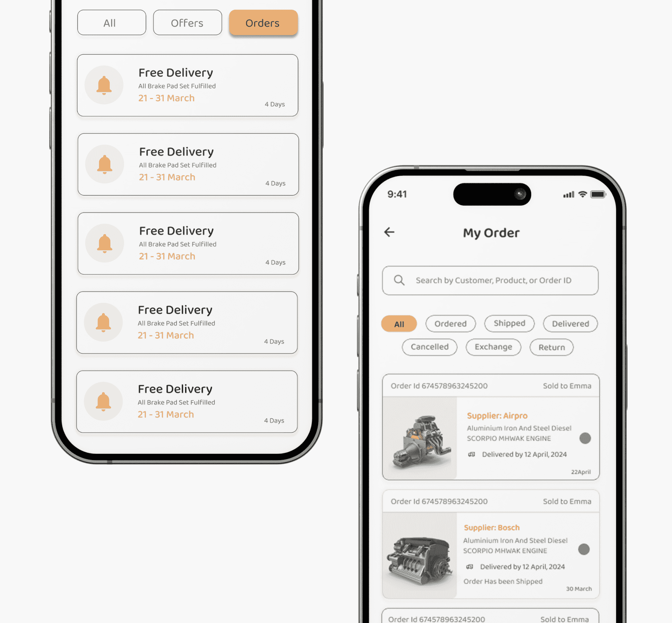Viewport: 672px width, 623px height.
Task: Select the All tab in notifications
Action: click(110, 22)
